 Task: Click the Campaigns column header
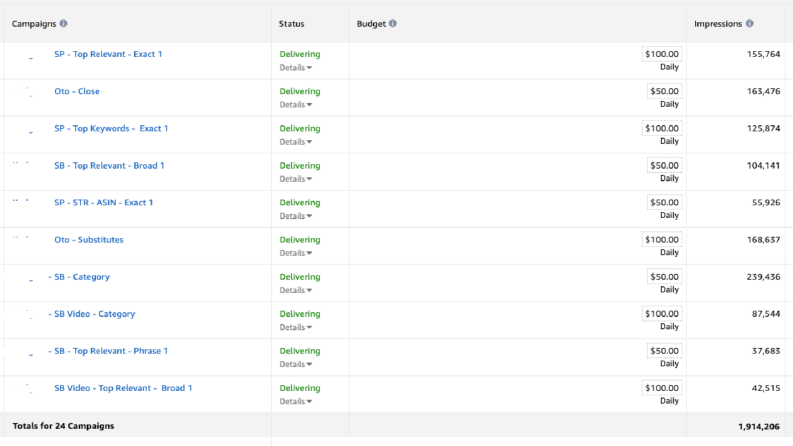[x=34, y=24]
